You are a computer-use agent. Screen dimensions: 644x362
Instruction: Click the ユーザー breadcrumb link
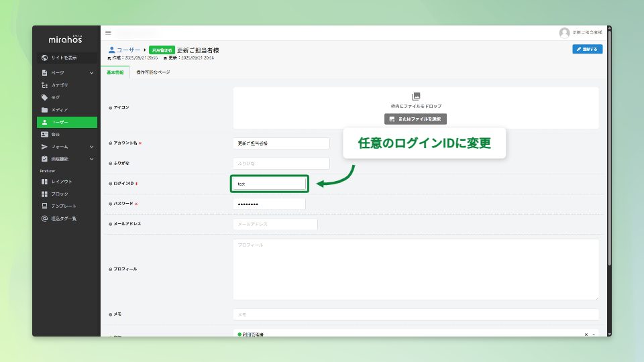(x=128, y=50)
